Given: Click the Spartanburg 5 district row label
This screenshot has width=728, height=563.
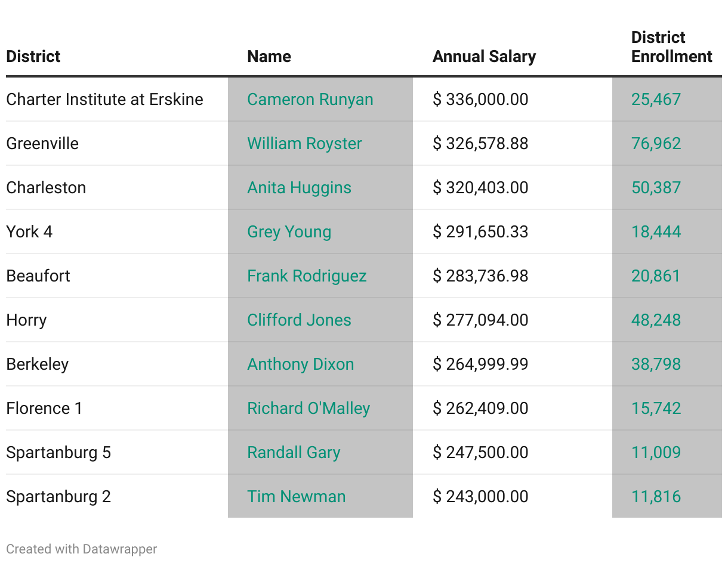Looking at the screenshot, I should coord(58,452).
